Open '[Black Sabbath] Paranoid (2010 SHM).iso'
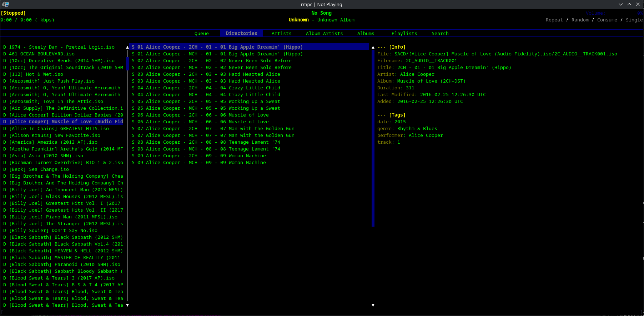 (63, 265)
